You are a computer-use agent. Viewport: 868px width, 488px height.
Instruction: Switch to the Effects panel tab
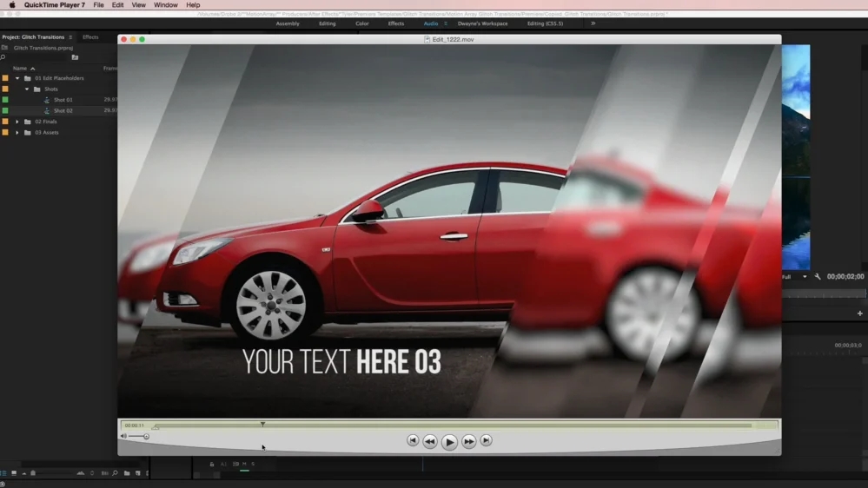tap(90, 37)
